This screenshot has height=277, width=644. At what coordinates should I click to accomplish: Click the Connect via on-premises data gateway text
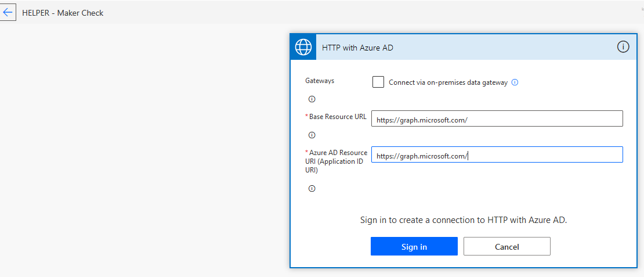(448, 82)
